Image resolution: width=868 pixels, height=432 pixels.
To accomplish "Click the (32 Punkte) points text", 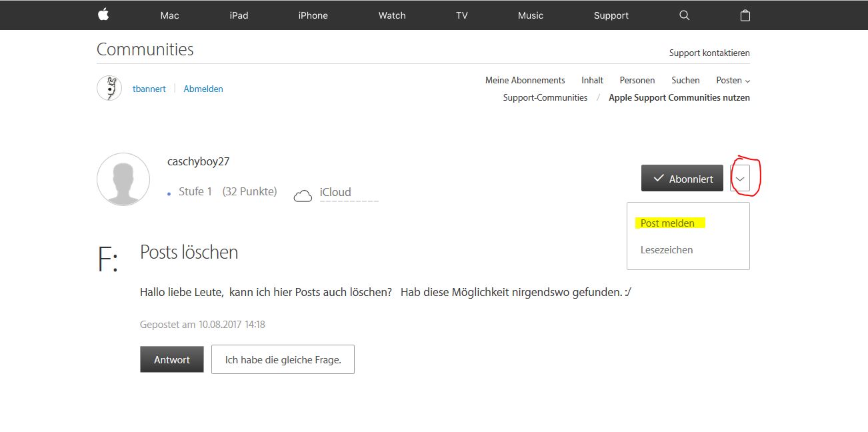I will [249, 191].
